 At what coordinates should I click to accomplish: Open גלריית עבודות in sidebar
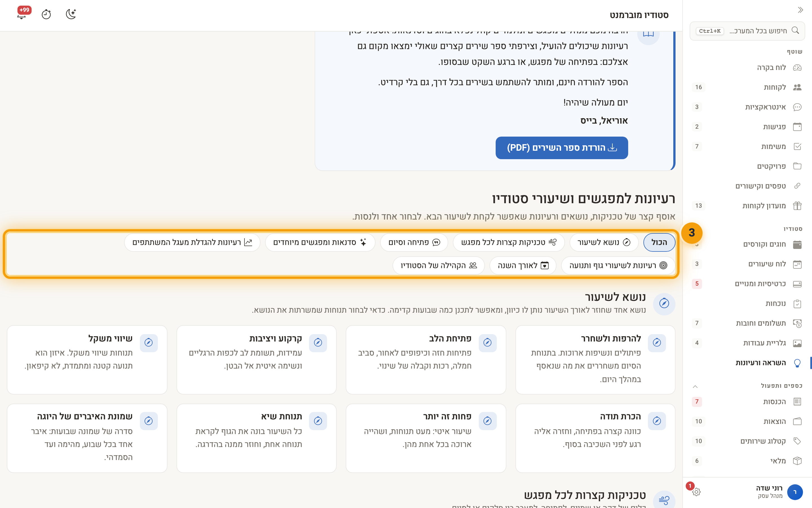(747, 343)
